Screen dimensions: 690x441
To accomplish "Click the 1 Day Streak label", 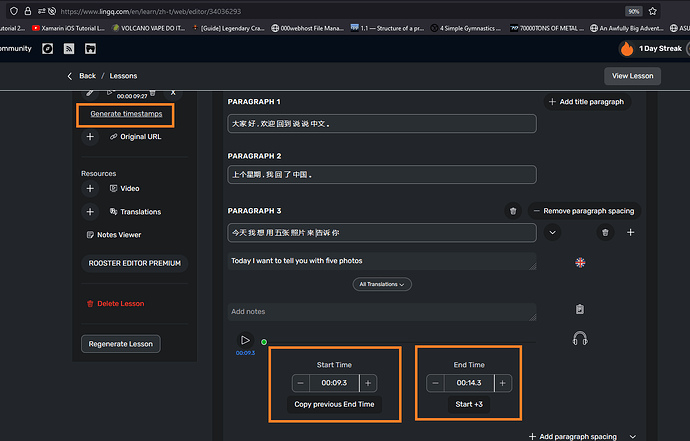I will (660, 48).
